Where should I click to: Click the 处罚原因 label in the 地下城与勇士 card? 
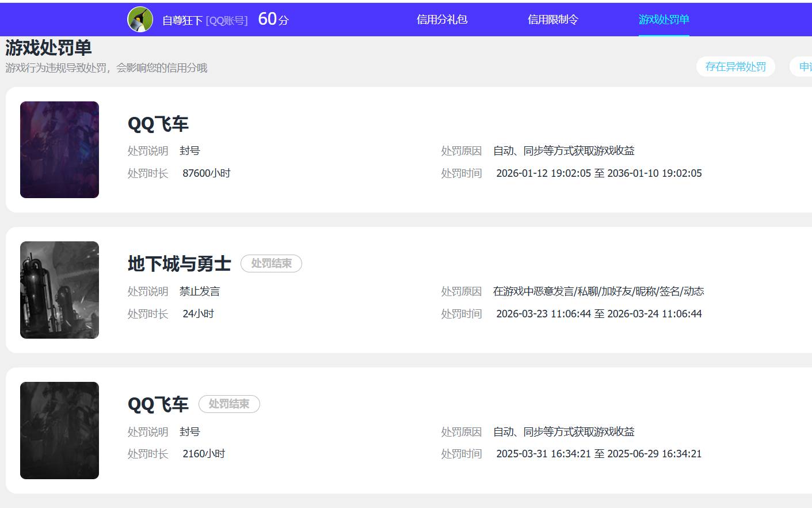point(462,291)
